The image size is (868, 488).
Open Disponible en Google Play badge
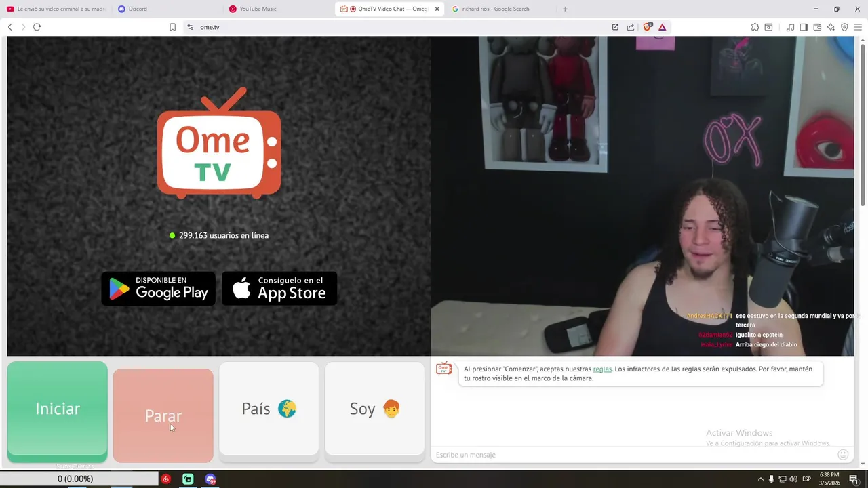(159, 289)
